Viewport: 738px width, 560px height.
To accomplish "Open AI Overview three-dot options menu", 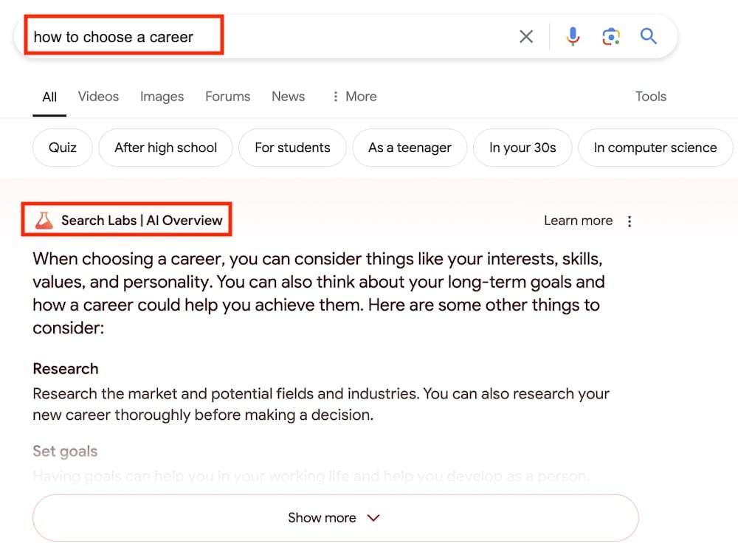I will [x=630, y=221].
